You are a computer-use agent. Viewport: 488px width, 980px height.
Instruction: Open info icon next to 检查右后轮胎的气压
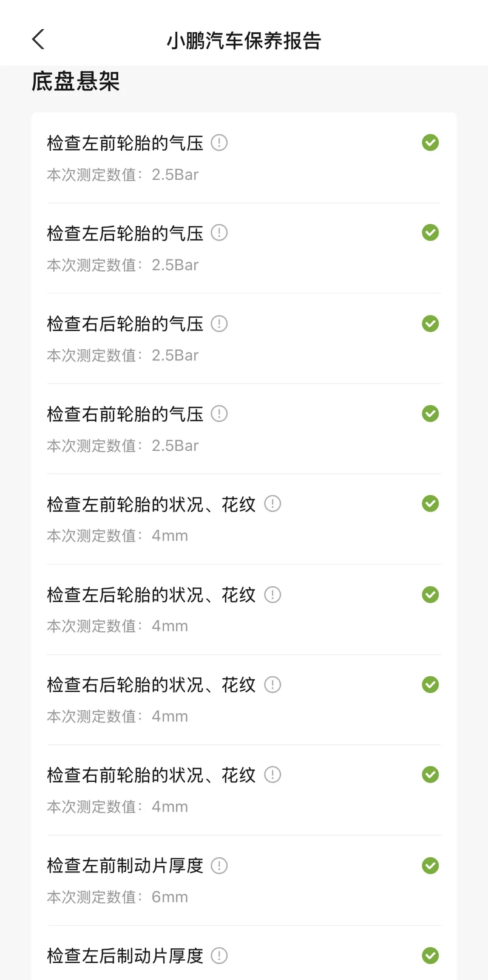tap(219, 324)
